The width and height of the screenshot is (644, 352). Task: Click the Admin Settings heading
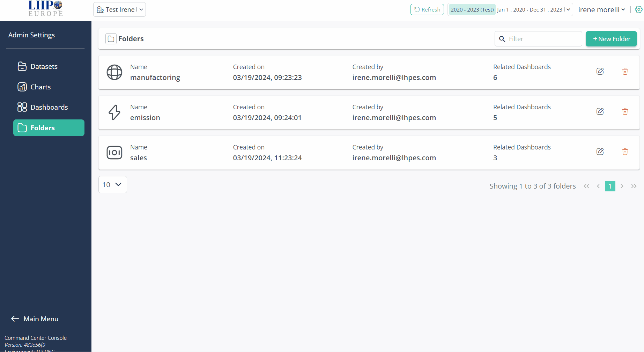click(31, 35)
